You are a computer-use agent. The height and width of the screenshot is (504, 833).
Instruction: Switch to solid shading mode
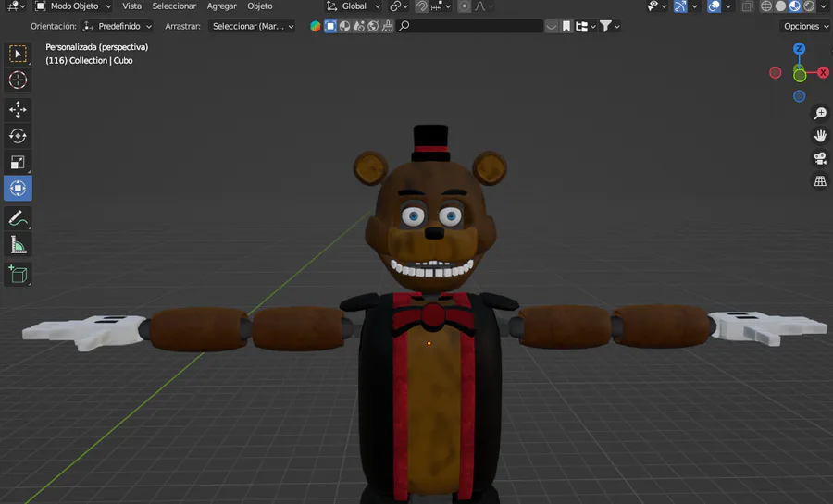[780, 6]
